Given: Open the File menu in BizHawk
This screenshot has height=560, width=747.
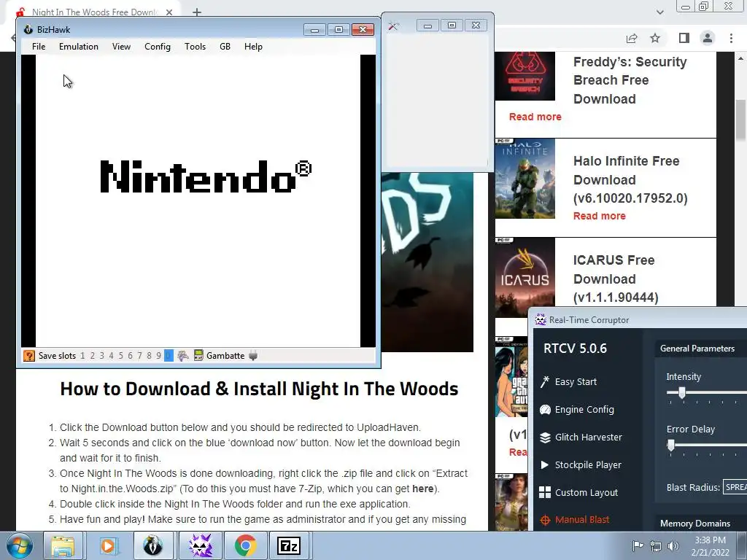Looking at the screenshot, I should pos(39,46).
